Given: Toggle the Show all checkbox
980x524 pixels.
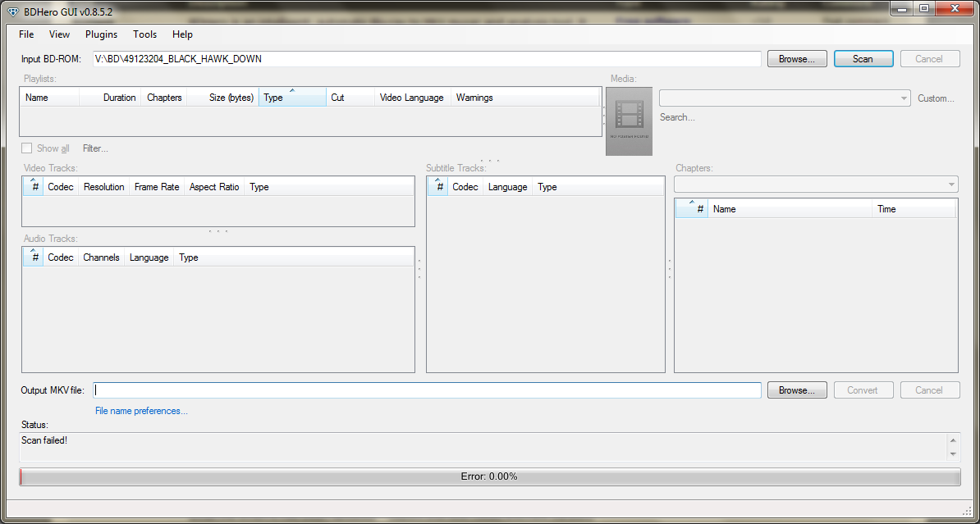Looking at the screenshot, I should (x=27, y=148).
